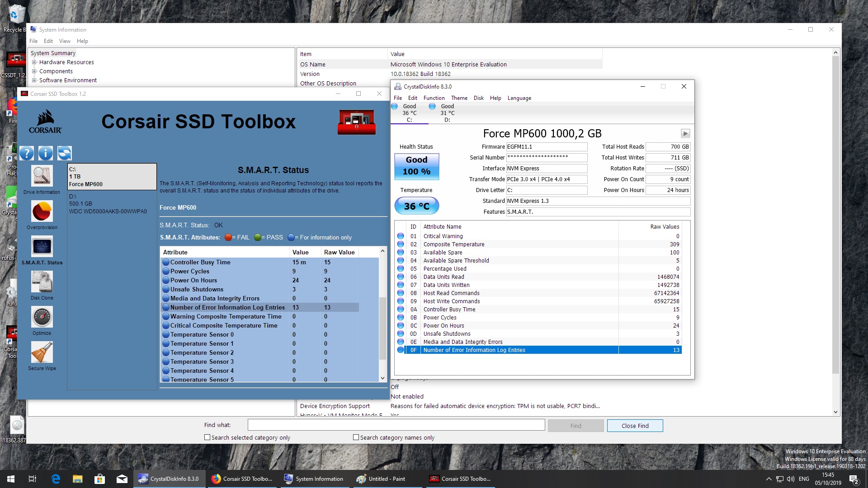Click the Good 100% health status button

tap(416, 166)
